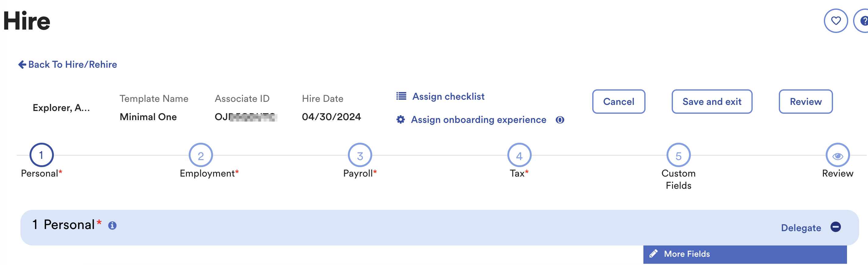Image resolution: width=868 pixels, height=265 pixels.
Task: Click the heart favorite icon
Action: click(835, 21)
